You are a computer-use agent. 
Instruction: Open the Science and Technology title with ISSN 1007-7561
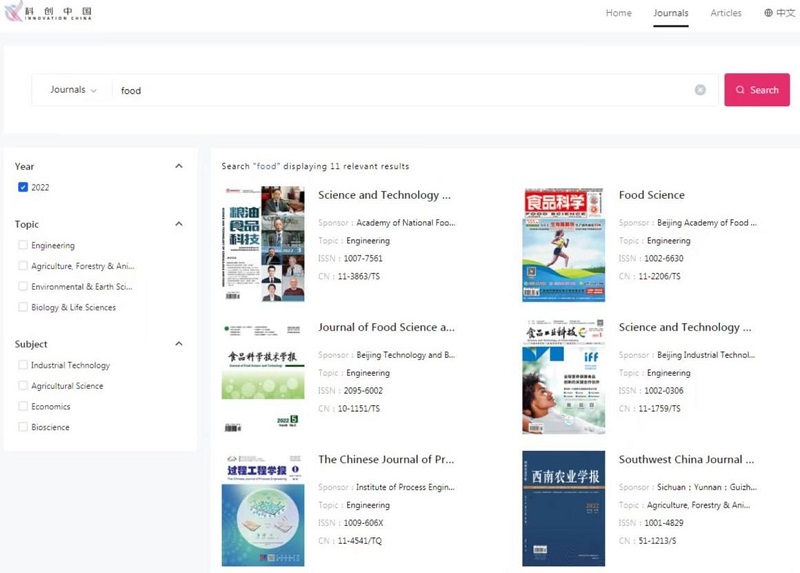(385, 195)
